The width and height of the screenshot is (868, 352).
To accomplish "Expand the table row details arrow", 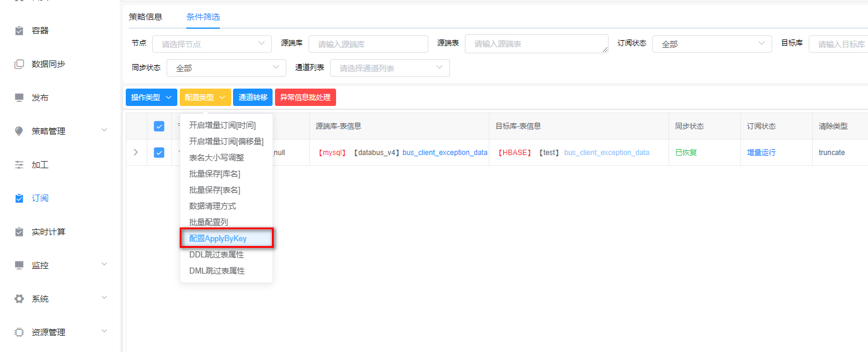I will point(136,153).
